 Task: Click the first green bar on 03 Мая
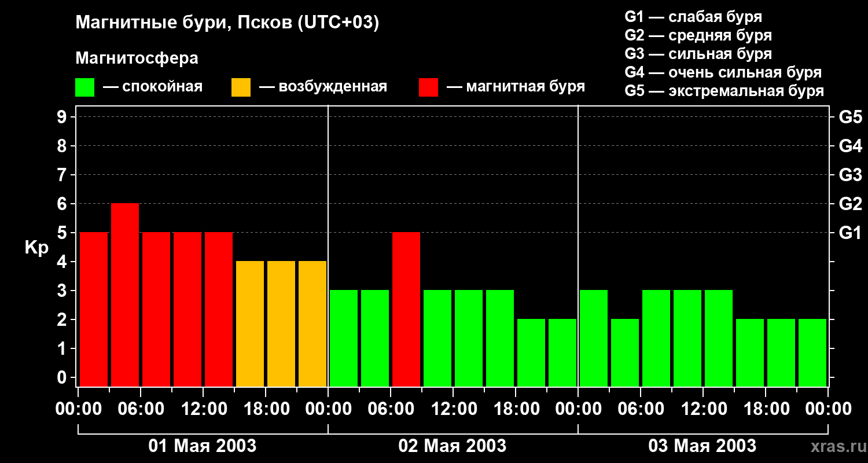pyautogui.click(x=594, y=339)
